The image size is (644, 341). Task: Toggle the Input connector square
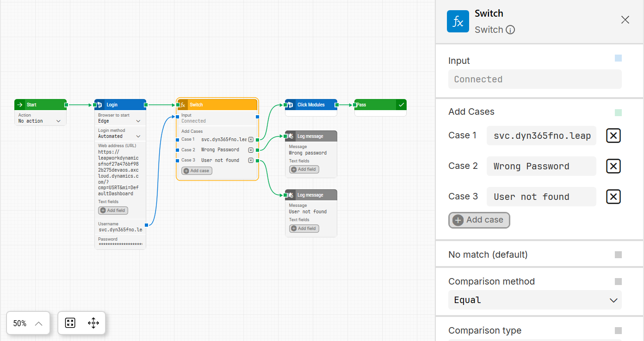(x=618, y=58)
